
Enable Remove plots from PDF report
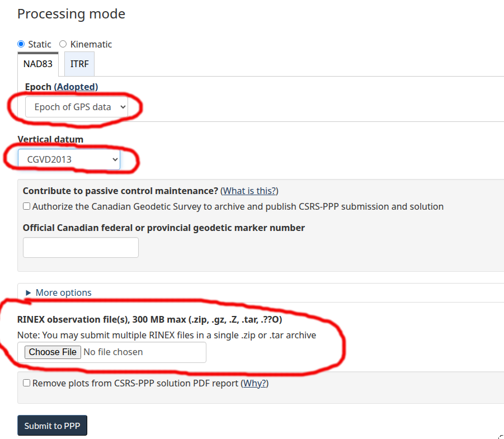(x=27, y=383)
